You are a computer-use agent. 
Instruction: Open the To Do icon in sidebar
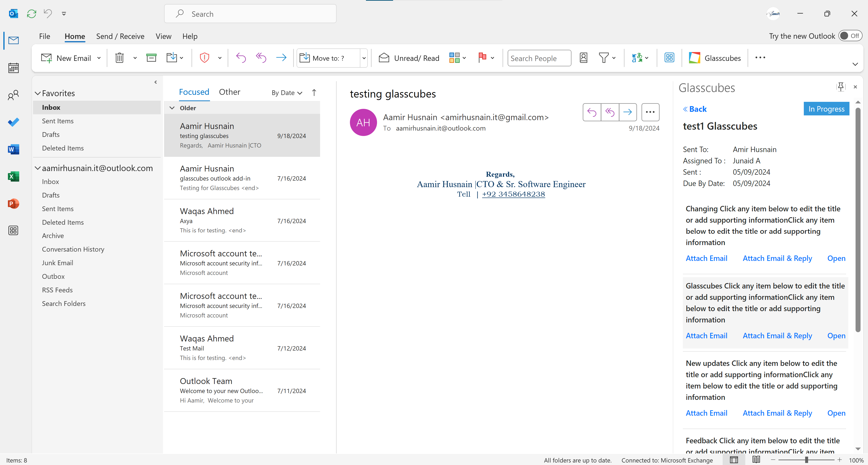14,122
